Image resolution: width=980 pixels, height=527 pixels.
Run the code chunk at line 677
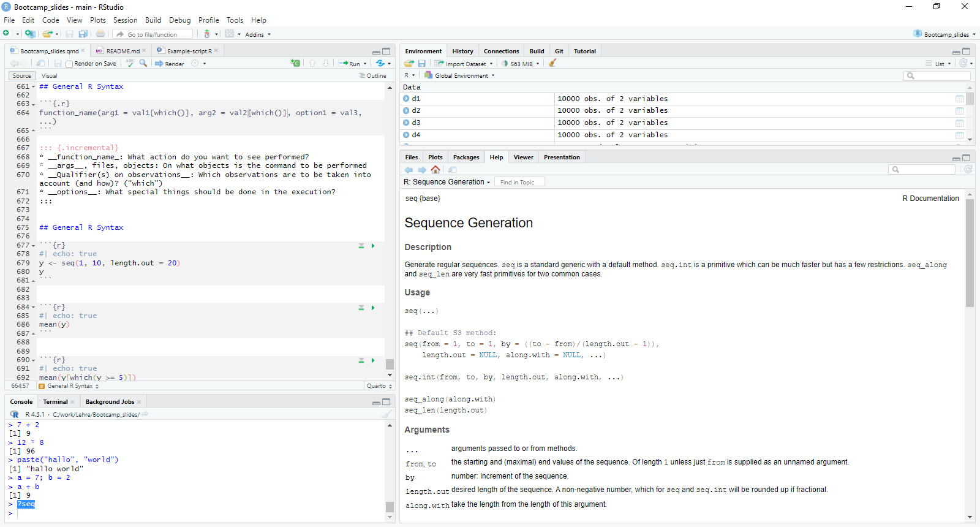click(372, 246)
